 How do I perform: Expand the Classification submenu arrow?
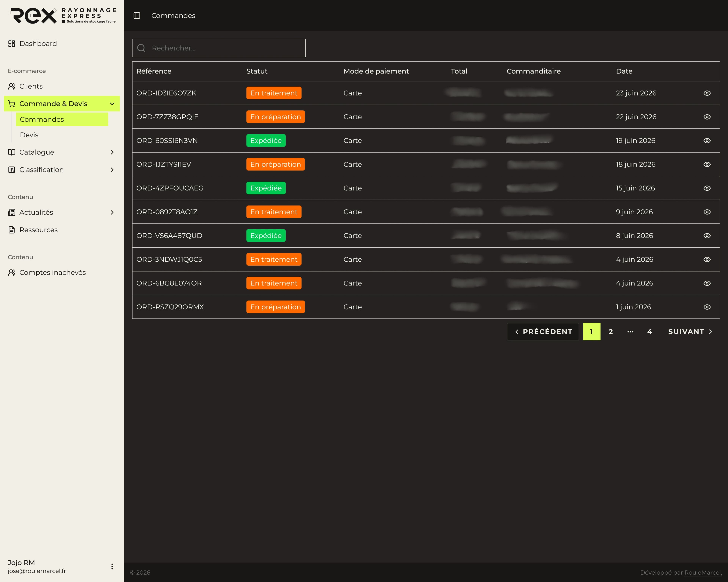coord(112,170)
